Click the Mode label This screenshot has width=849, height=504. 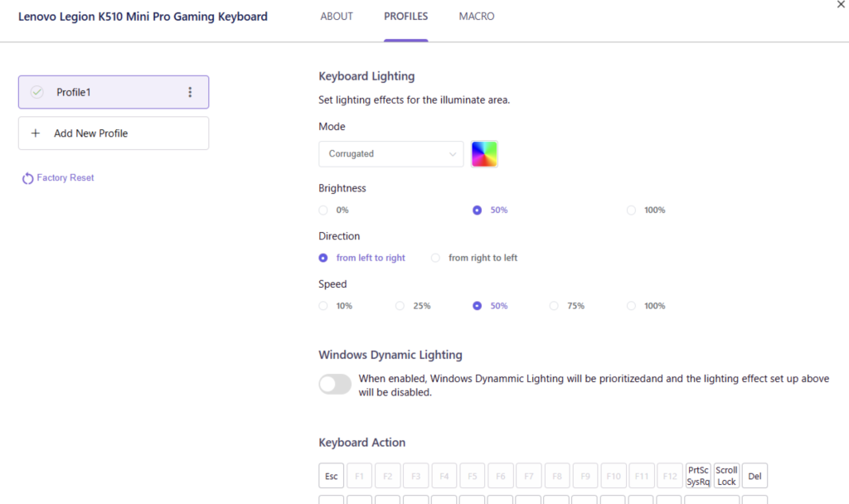click(x=332, y=127)
